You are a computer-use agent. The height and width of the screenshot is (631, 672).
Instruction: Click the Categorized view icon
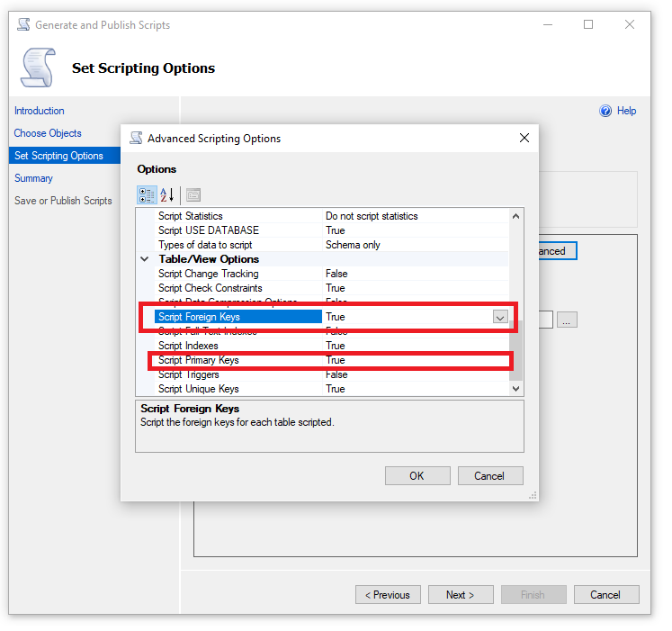point(147,195)
